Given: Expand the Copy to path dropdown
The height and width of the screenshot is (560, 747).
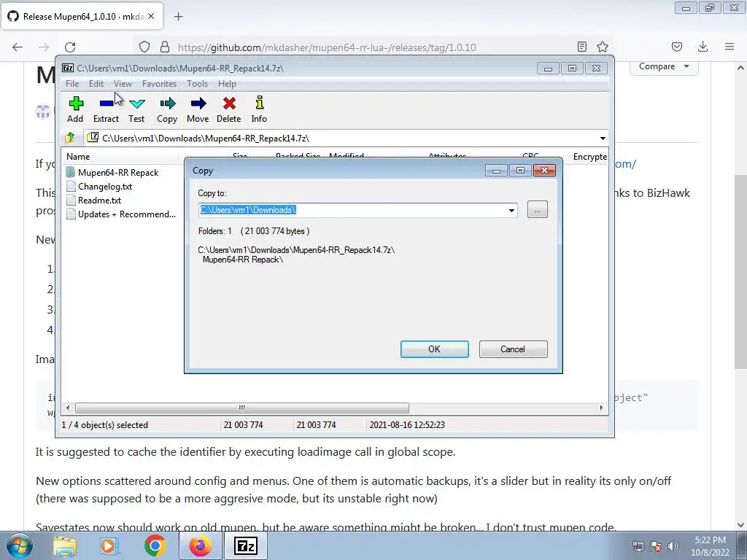Looking at the screenshot, I should pyautogui.click(x=511, y=211).
